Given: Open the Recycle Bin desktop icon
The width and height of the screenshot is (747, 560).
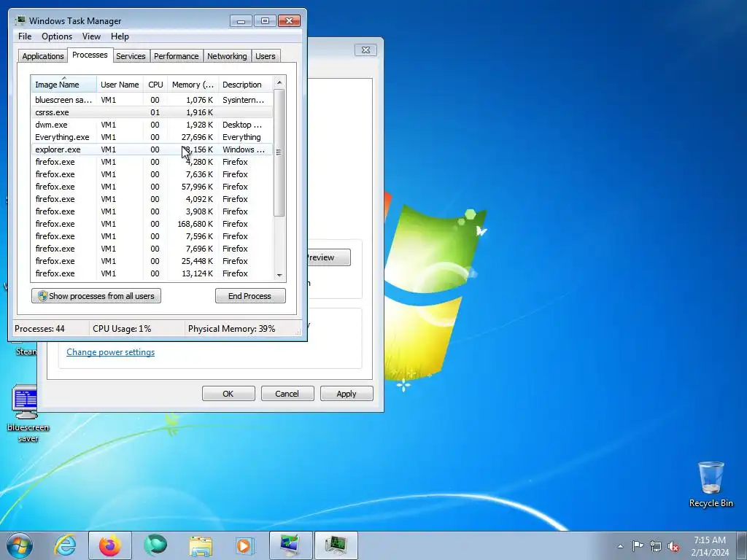Looking at the screenshot, I should click(711, 484).
